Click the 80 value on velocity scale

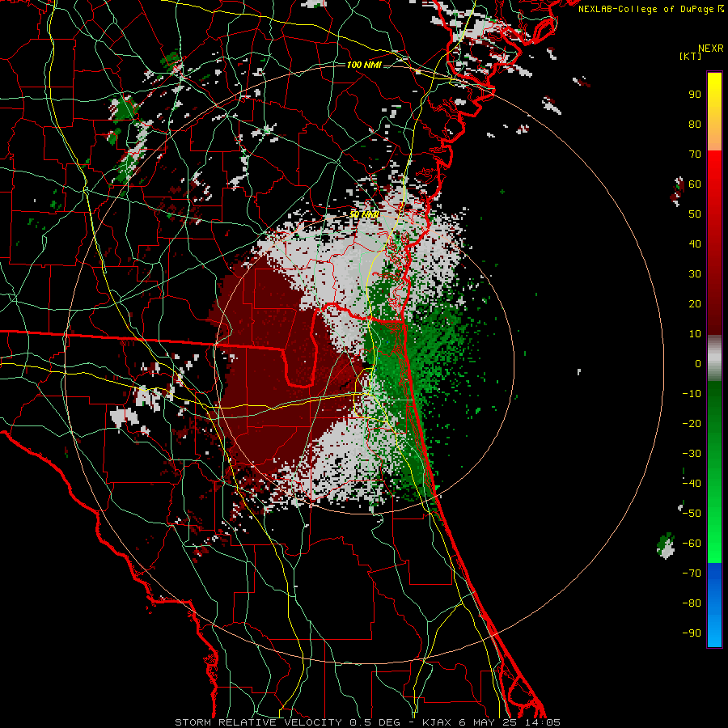pyautogui.click(x=695, y=124)
